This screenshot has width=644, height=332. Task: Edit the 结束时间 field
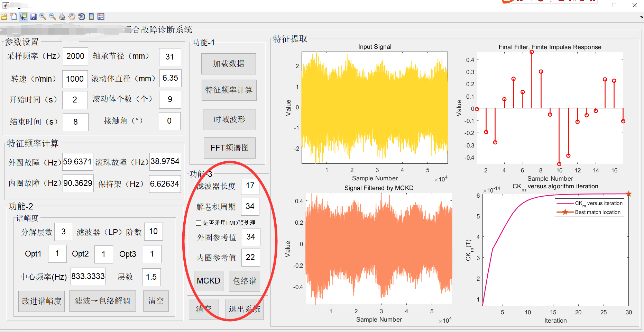(76, 122)
